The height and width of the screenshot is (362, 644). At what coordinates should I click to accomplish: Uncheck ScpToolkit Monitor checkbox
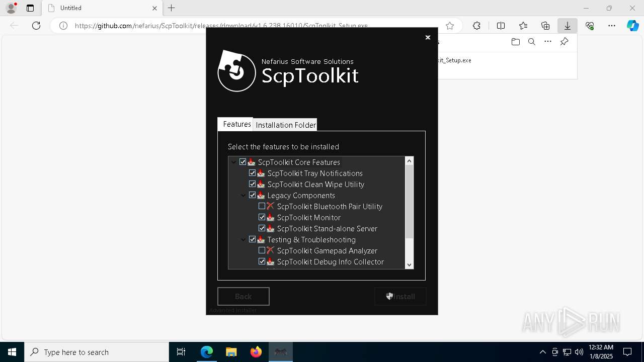[x=262, y=217]
